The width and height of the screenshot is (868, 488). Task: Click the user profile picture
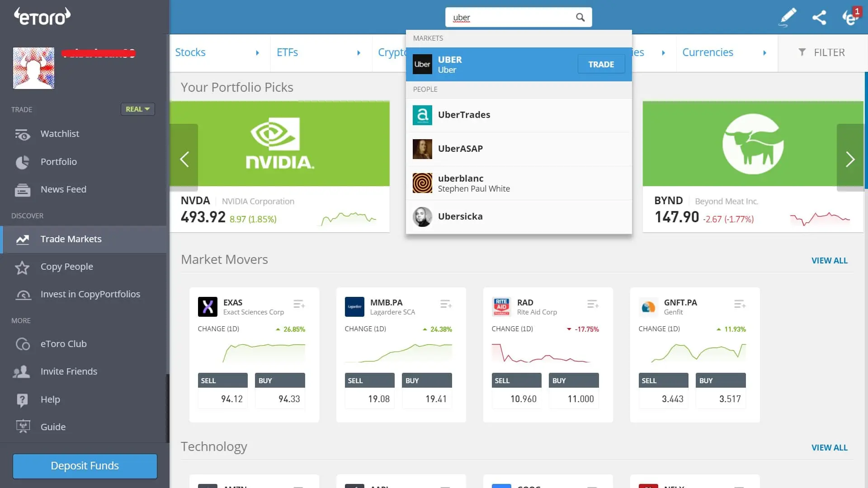[x=33, y=68]
